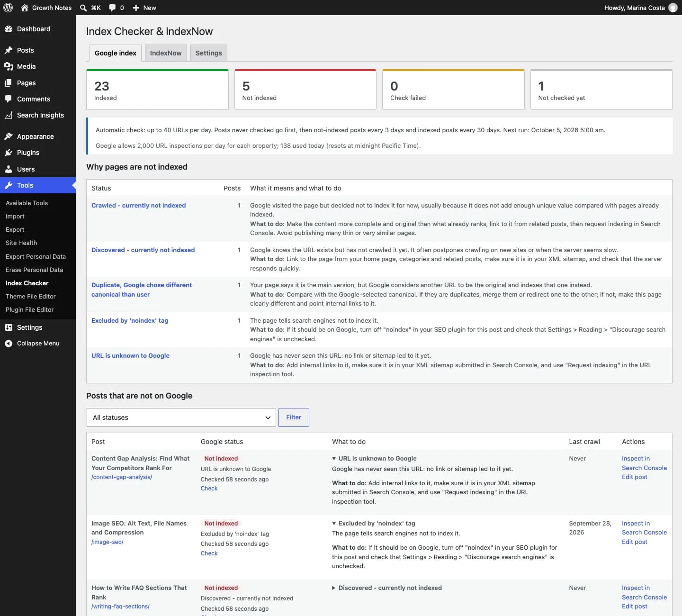Open the Import submenu item
The image size is (682, 616).
[15, 216]
